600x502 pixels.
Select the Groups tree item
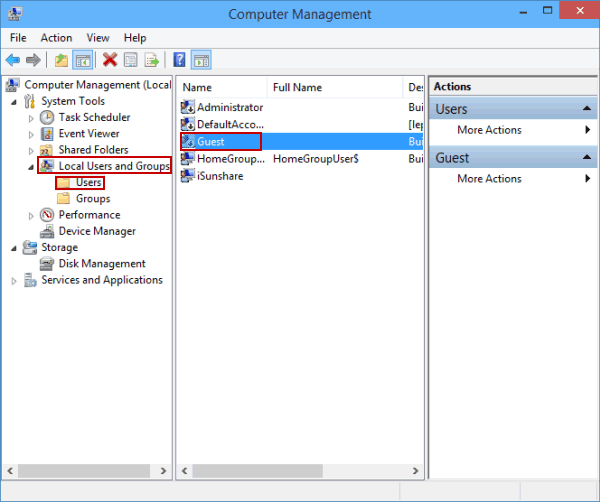point(93,199)
